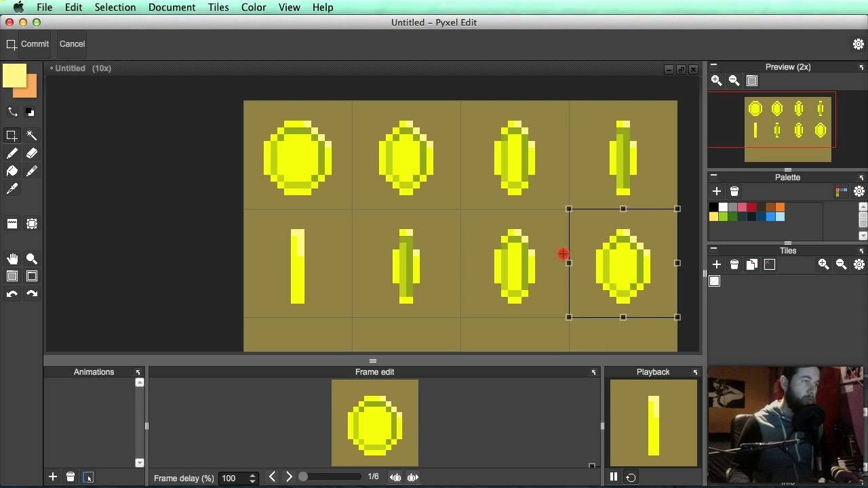Select the Pen/Draw tool
This screenshot has height=488, width=868.
(12, 153)
